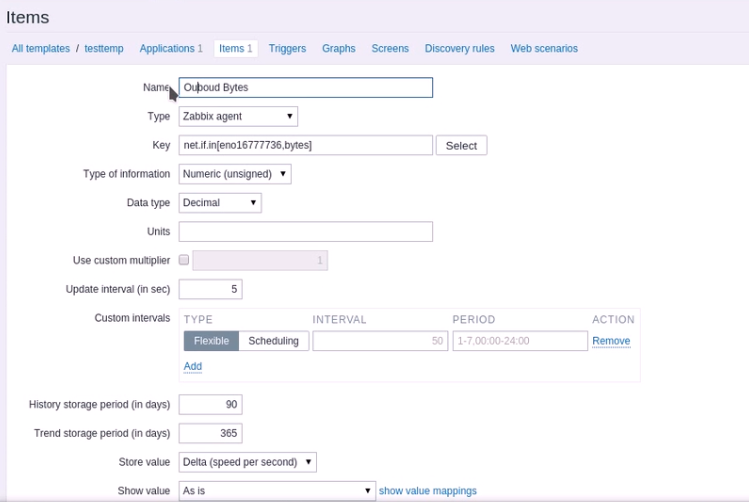Screen dimensions: 749x502
Task: Click into the Key input field
Action: click(x=306, y=145)
